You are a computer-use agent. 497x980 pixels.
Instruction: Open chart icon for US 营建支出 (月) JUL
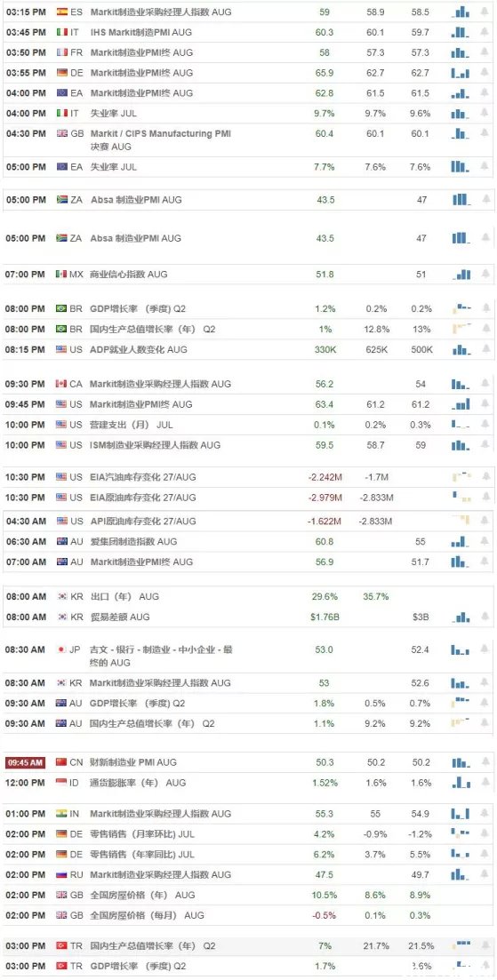point(460,425)
